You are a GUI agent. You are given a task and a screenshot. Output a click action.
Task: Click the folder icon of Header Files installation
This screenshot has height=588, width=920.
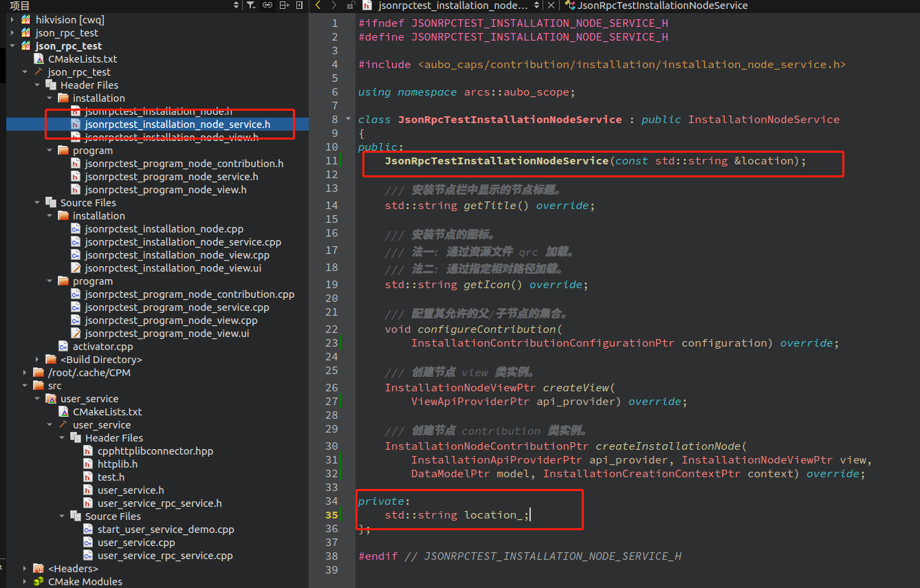[x=63, y=98]
